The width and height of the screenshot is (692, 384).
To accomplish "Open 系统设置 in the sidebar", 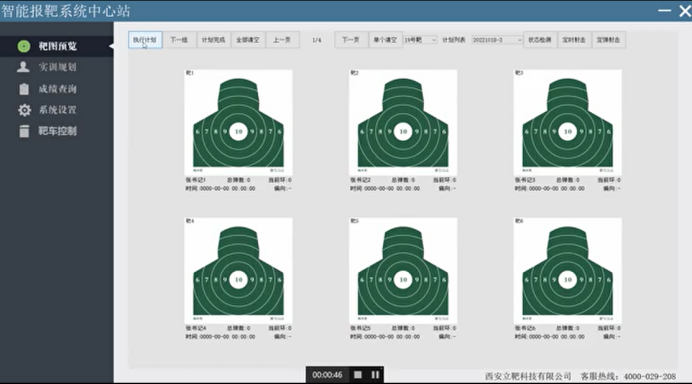I will (56, 110).
